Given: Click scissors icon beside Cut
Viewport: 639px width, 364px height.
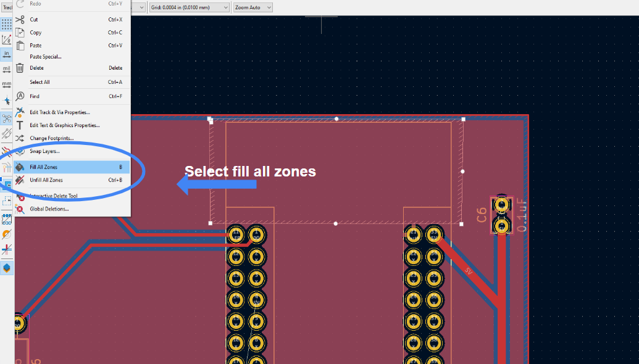Looking at the screenshot, I should point(20,20).
